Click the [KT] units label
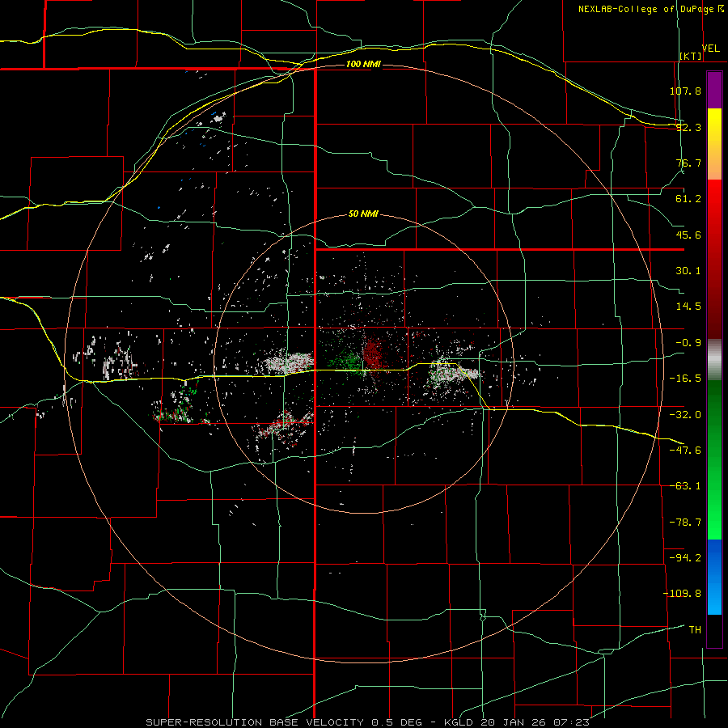Screen dimensions: 728x728 tap(691, 56)
